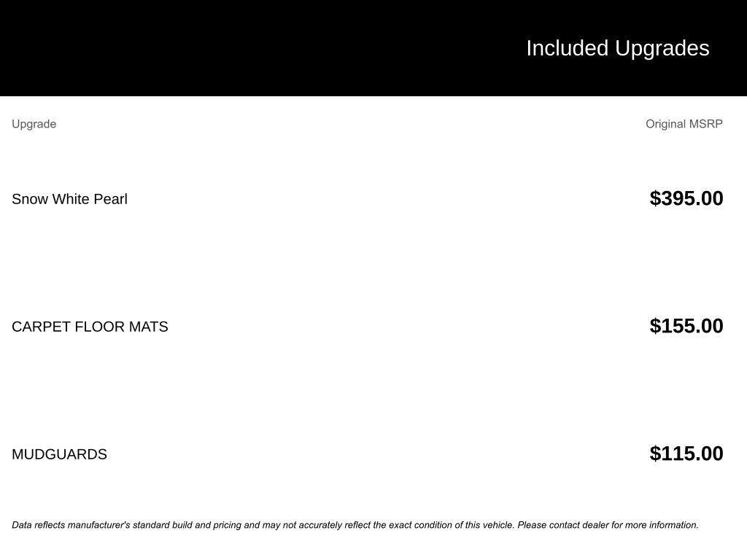Screen dimensions: 747x560
Task: Click the $395.00 price
Action: point(686,198)
